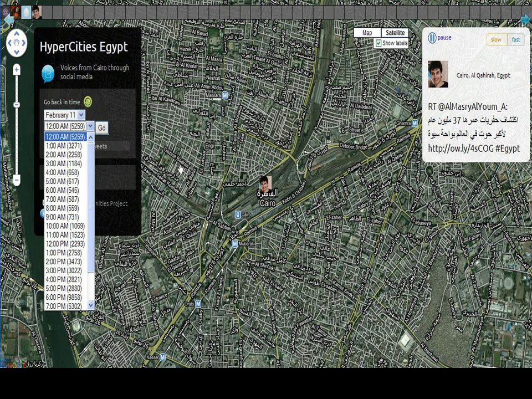532x399 pixels.
Task: Click the Ghamra metro station icon
Action: (415, 123)
